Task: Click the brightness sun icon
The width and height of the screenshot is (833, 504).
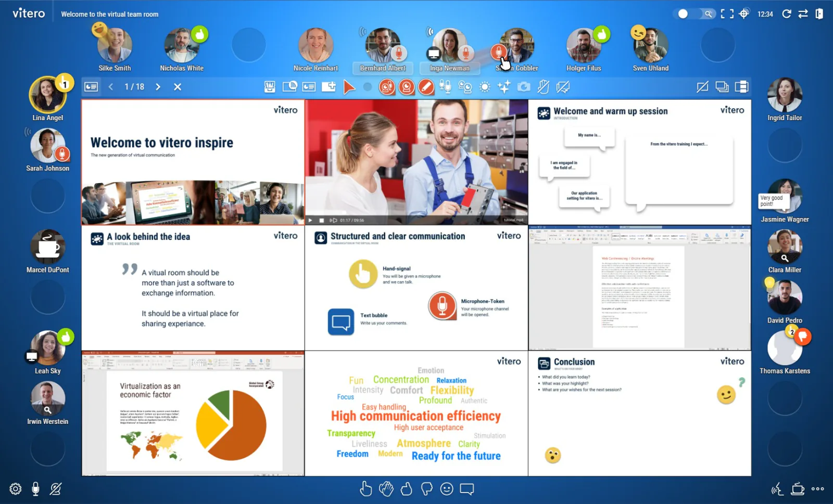Action: pos(485,87)
